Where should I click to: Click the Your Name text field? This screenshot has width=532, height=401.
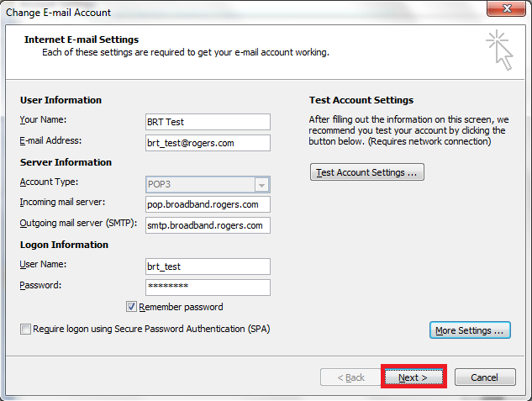pyautogui.click(x=208, y=122)
